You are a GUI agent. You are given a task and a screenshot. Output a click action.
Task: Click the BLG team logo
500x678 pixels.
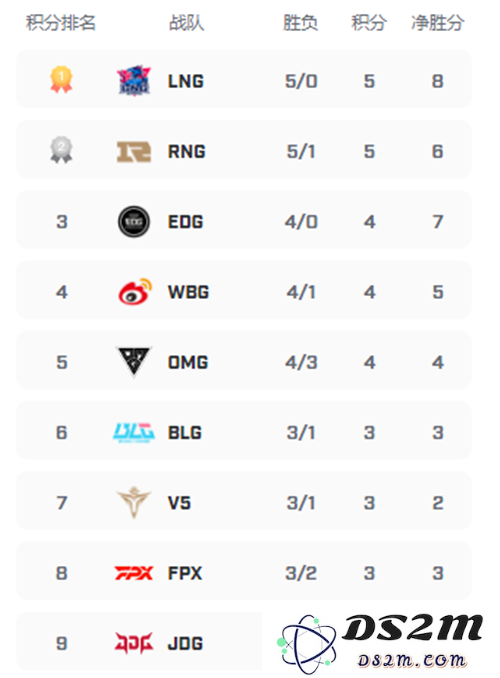[x=134, y=432]
